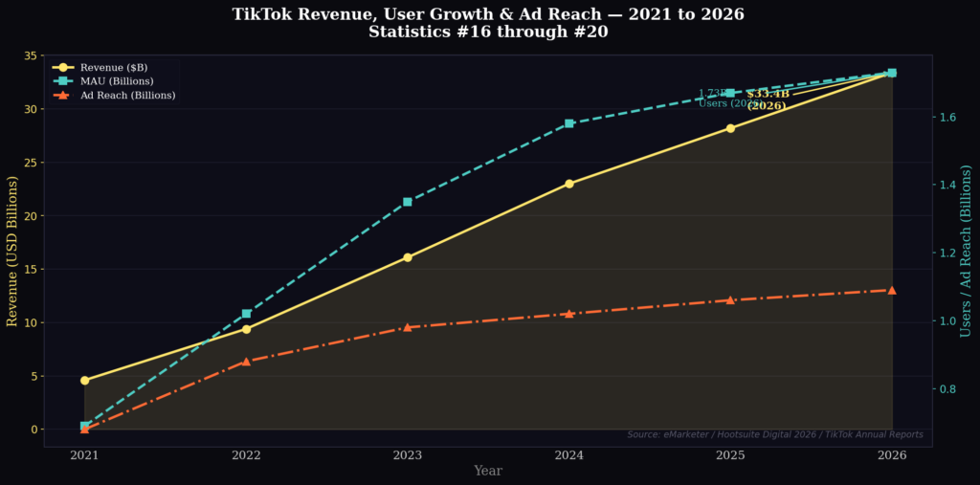980x485 pixels.
Task: Click the subtitle 'Statistics #16 through #20'
Action: coord(487,33)
